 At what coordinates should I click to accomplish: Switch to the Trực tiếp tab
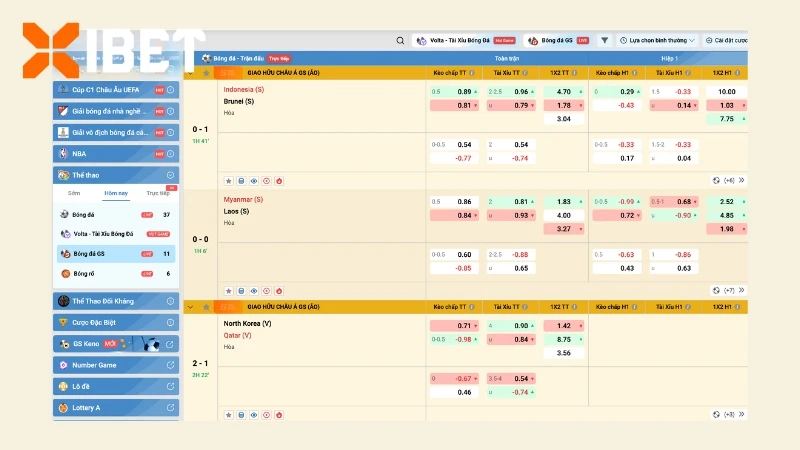pos(158,193)
